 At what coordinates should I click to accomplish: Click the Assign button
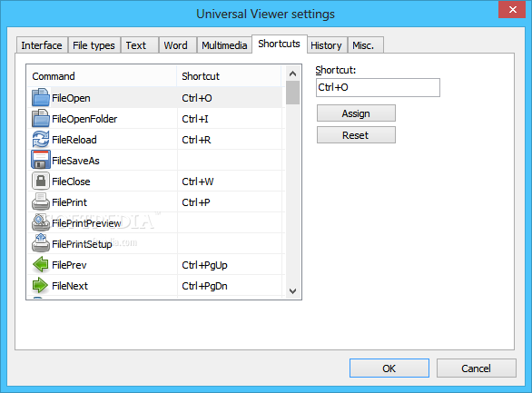356,113
